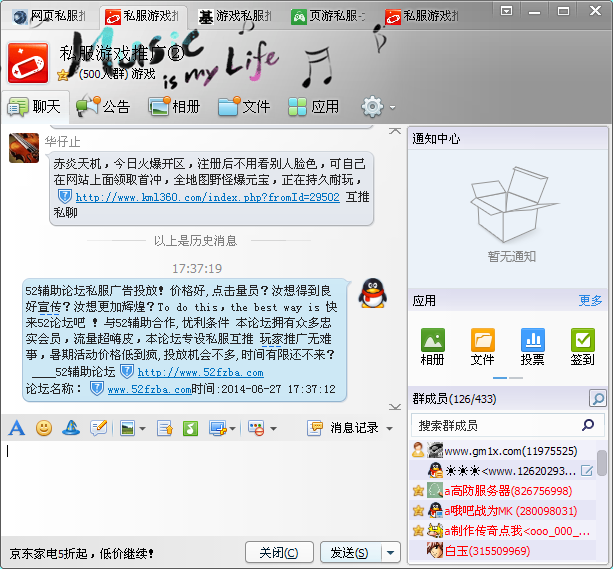The image size is (613, 569).
Task: Switch to the last 私服游戏 conversation tab
Action: pyautogui.click(x=421, y=16)
